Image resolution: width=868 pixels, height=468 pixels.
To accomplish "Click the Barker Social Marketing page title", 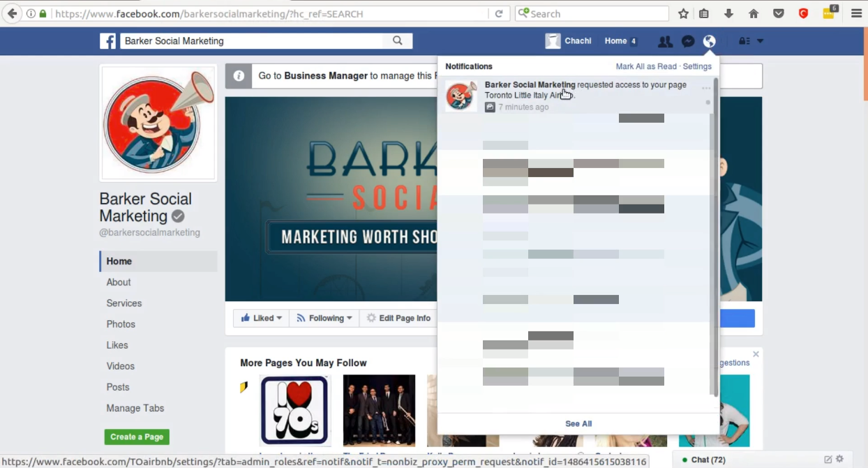I will coord(146,207).
